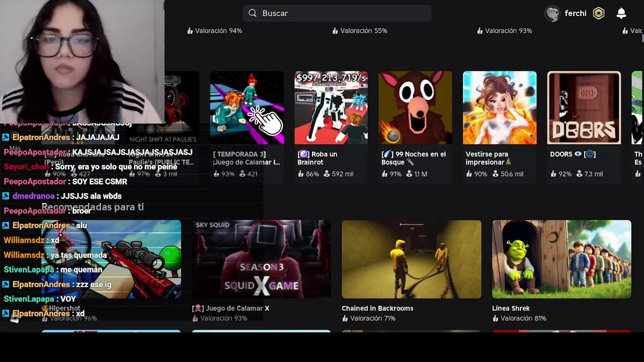
Task: Click Juego de Calamar 93% thumbs-up icon
Action: (x=217, y=174)
